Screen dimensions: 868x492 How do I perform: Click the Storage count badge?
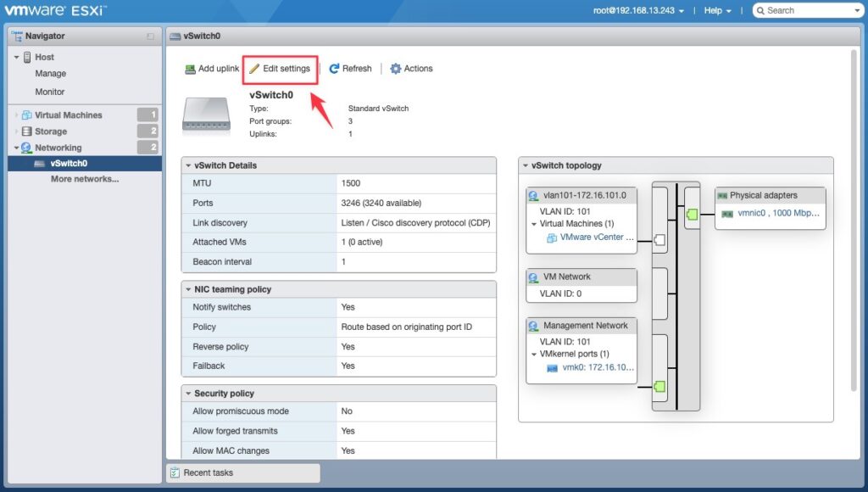coord(147,131)
